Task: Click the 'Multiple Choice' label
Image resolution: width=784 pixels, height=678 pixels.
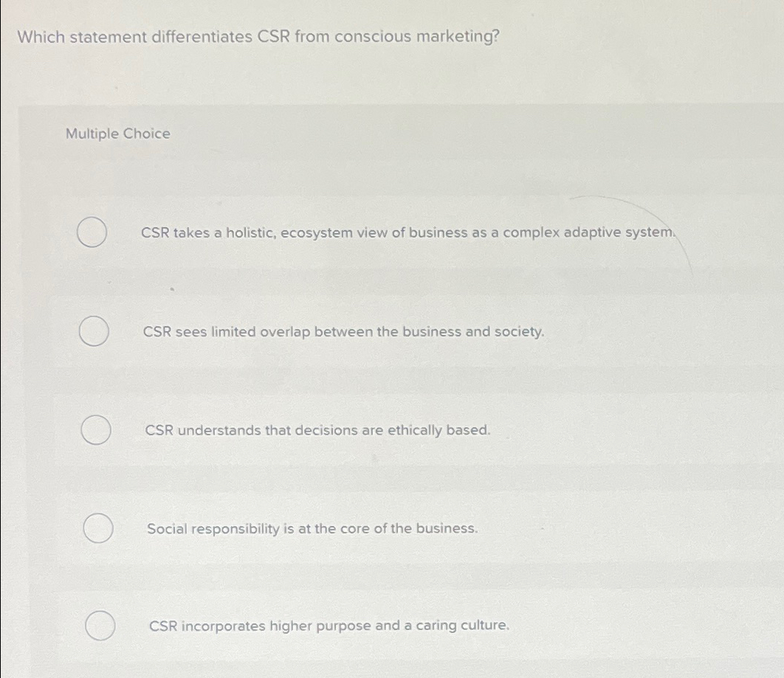Action: tap(117, 134)
